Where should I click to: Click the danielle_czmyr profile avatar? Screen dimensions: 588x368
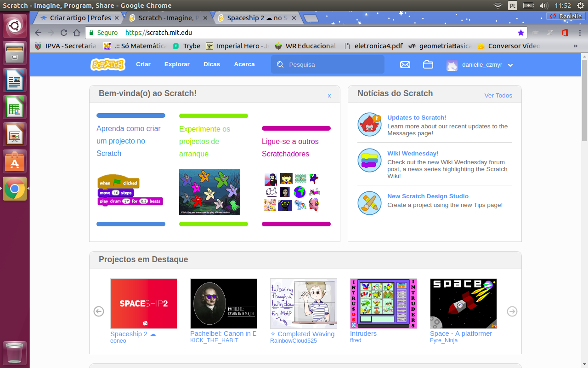coord(452,65)
